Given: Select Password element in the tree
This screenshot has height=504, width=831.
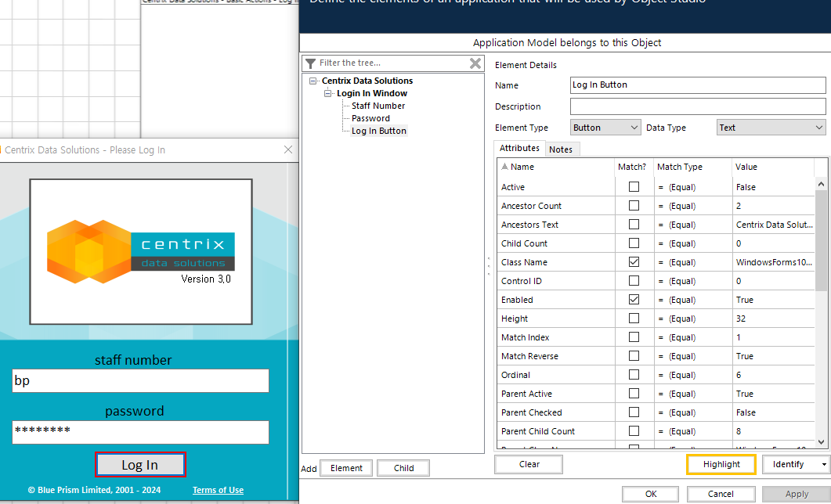Looking at the screenshot, I should click(x=370, y=119).
